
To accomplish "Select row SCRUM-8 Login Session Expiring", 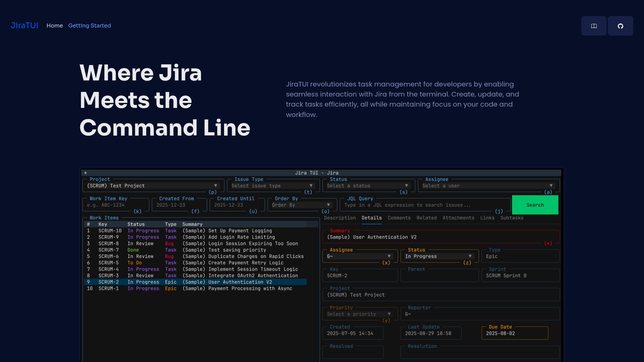I will click(x=195, y=243).
